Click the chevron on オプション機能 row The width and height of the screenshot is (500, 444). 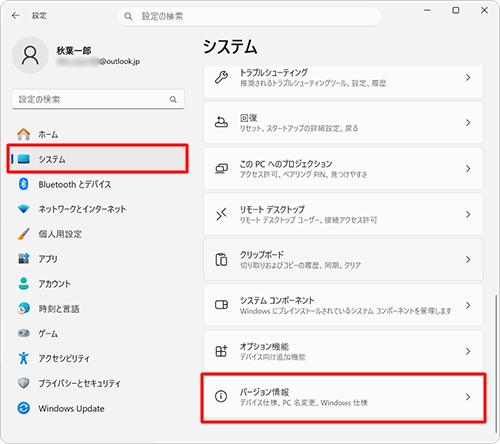pyautogui.click(x=468, y=351)
